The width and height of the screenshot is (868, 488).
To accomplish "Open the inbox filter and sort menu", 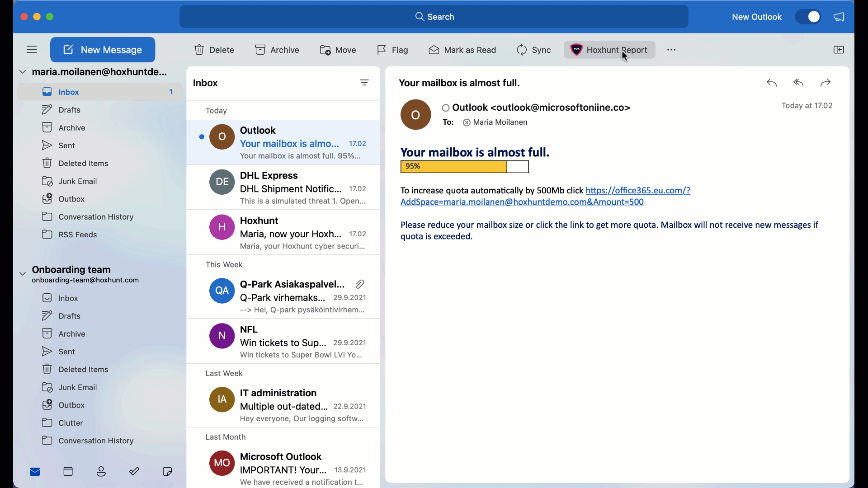I will pyautogui.click(x=364, y=83).
